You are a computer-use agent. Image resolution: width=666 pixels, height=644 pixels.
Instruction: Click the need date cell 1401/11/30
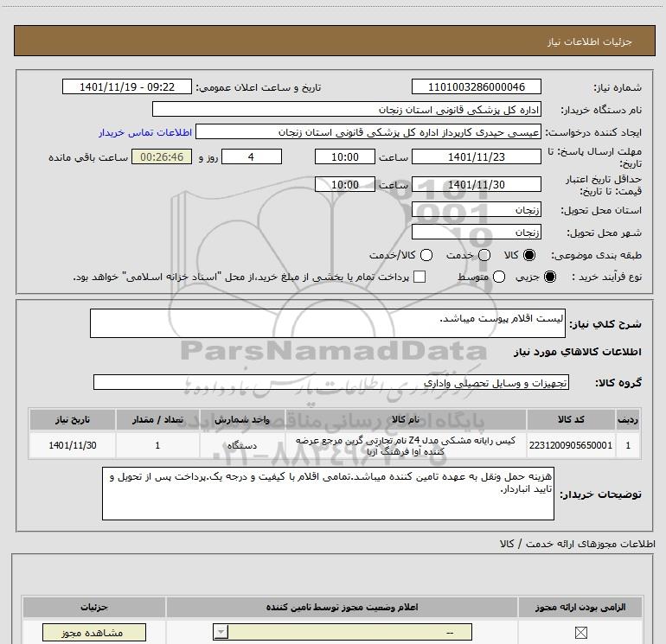click(x=72, y=445)
